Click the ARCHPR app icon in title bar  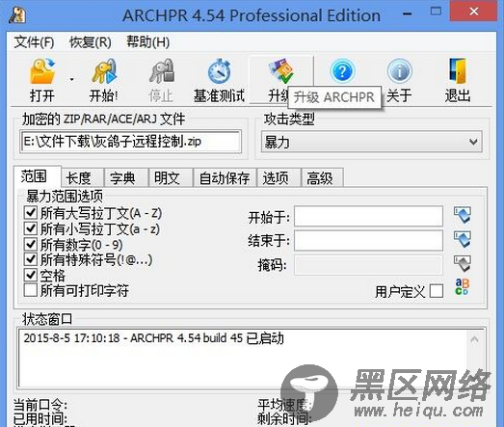coord(17,14)
